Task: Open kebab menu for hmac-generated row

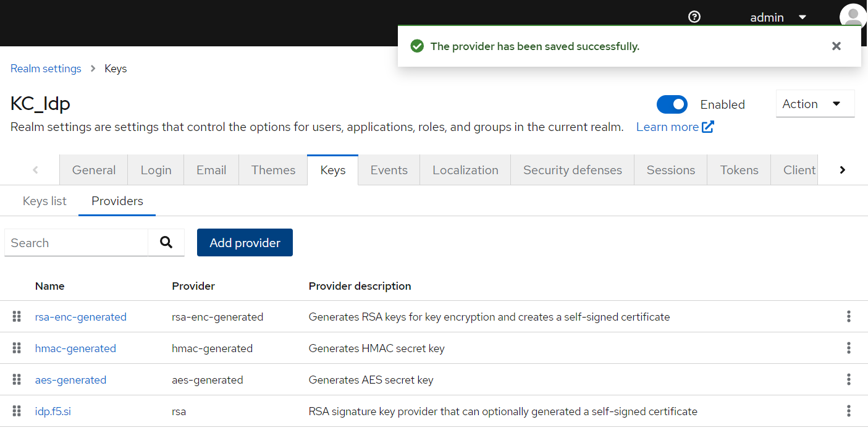Action: coord(849,348)
